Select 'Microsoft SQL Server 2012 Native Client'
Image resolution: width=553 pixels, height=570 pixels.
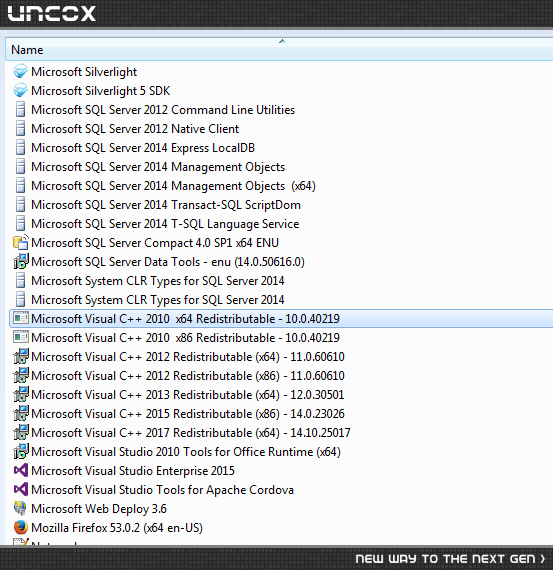click(135, 129)
